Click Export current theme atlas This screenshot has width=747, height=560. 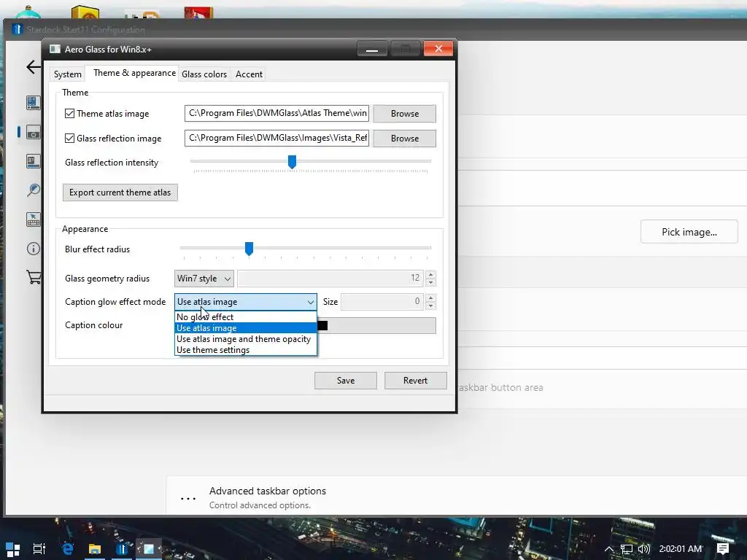click(x=120, y=192)
